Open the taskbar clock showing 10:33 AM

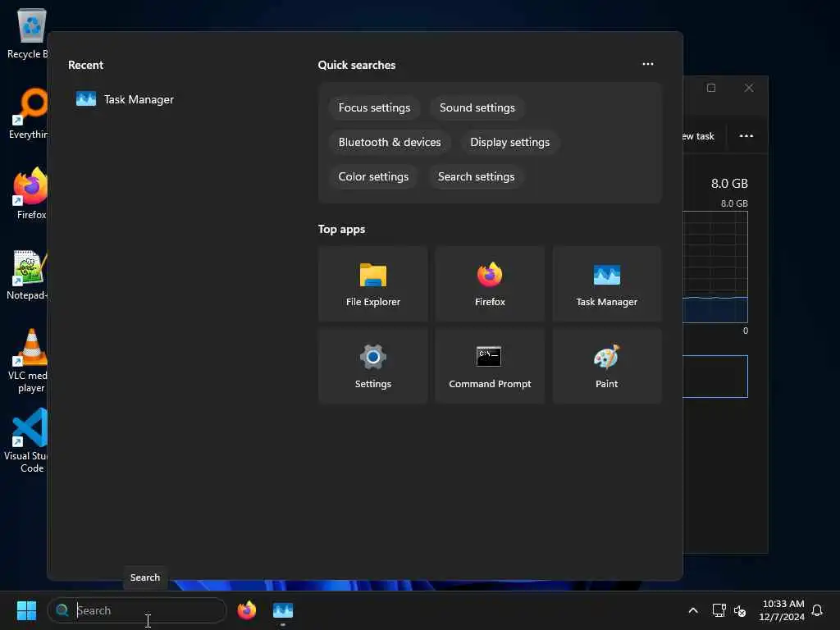tap(782, 610)
